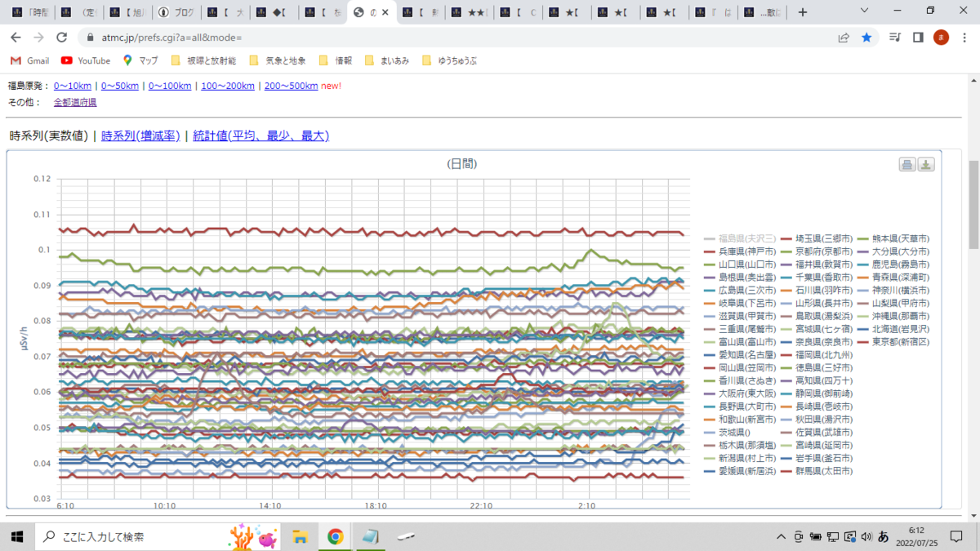This screenshot has width=980, height=551.
Task: Click the address bar URL field
Action: (457, 38)
